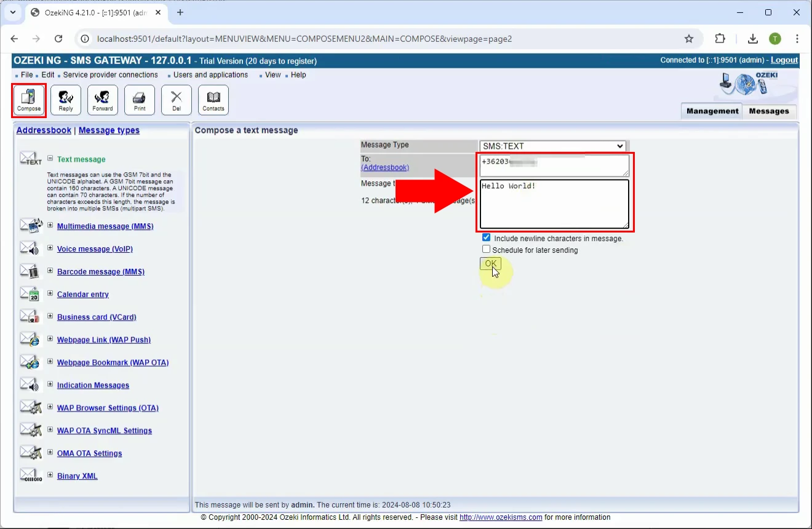This screenshot has height=529, width=812.
Task: Reload the page with the browser refresh icon
Action: tap(58, 39)
